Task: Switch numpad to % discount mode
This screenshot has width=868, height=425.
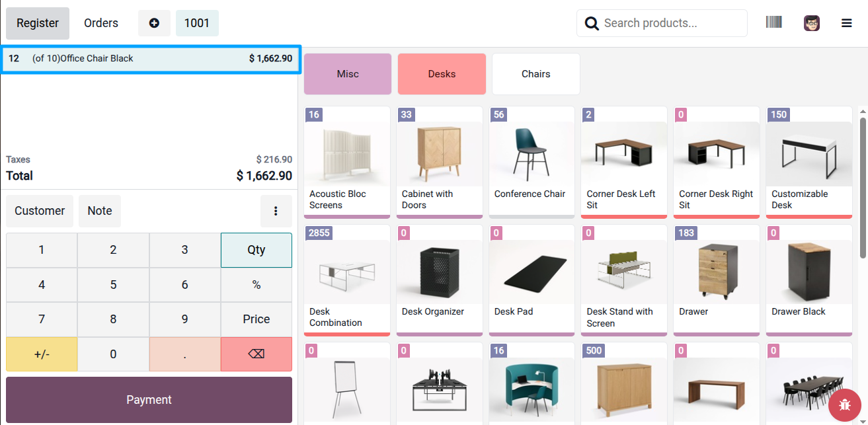Action: pyautogui.click(x=256, y=284)
